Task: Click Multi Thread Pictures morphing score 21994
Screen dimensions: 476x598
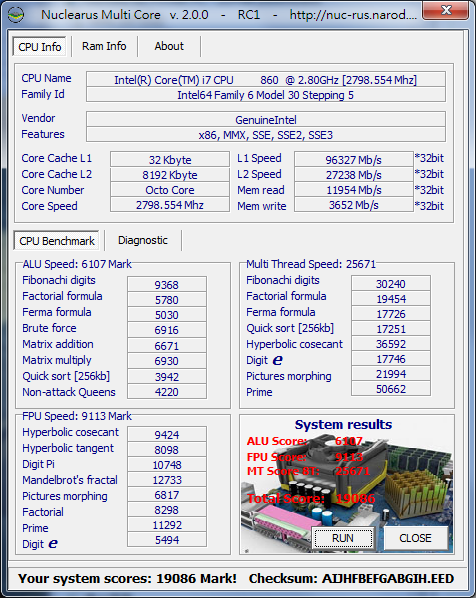Action: click(x=391, y=374)
